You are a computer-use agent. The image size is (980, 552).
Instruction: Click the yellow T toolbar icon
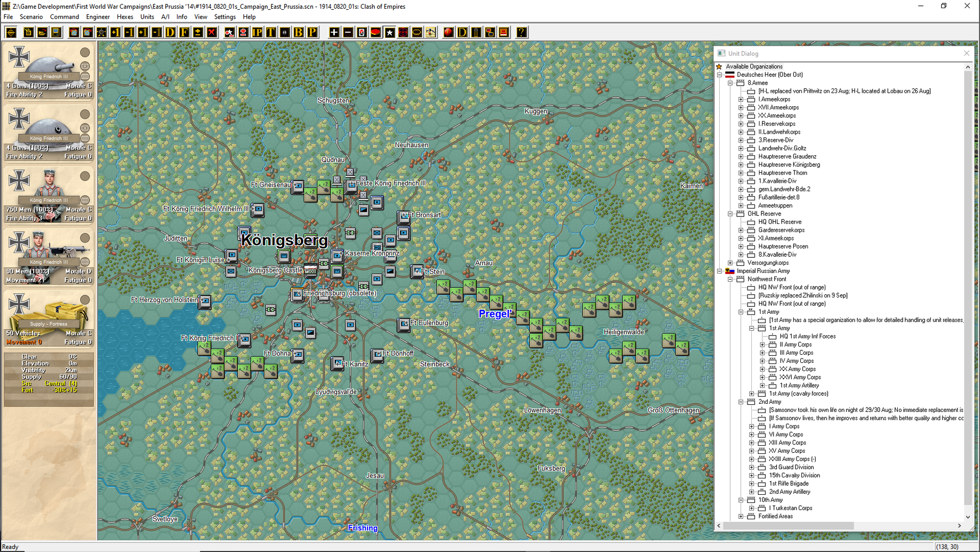tap(271, 32)
